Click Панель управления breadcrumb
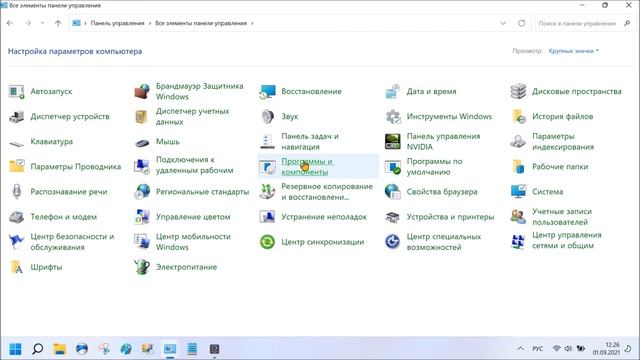The width and height of the screenshot is (640, 360). [x=118, y=23]
